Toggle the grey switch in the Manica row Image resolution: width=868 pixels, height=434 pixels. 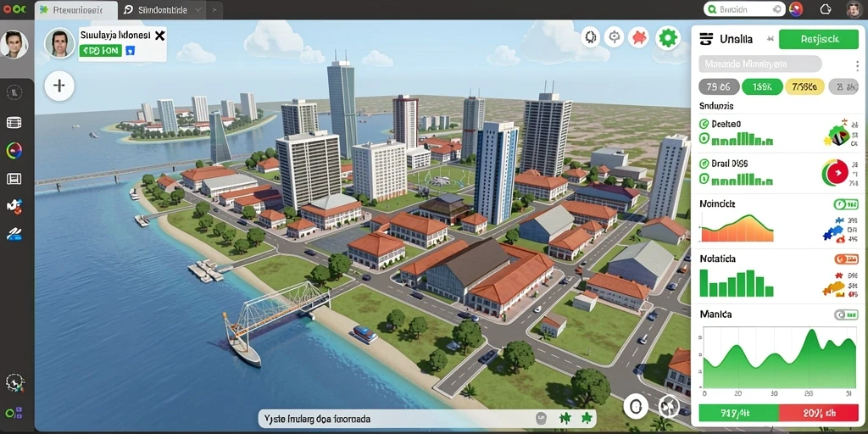(x=846, y=315)
